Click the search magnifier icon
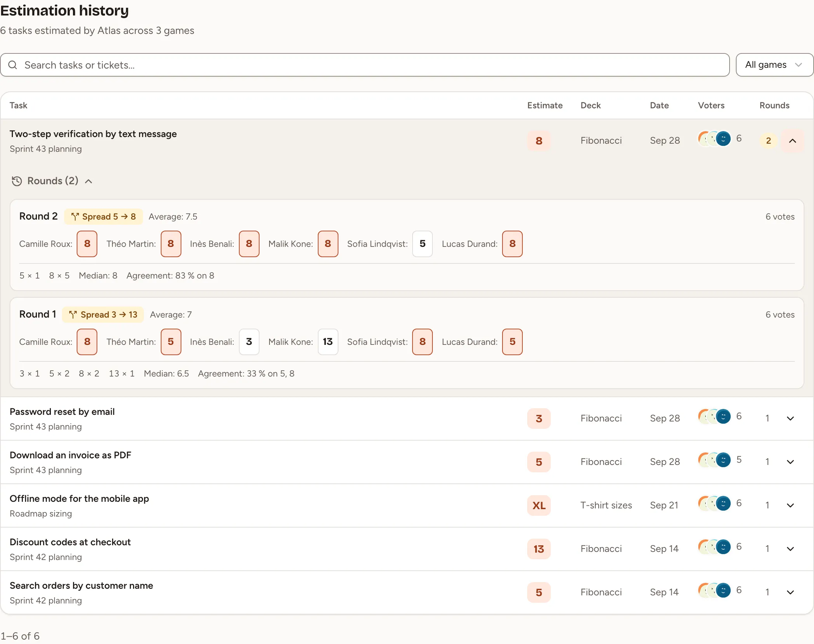Screen dimensions: 814x644 click(13, 65)
